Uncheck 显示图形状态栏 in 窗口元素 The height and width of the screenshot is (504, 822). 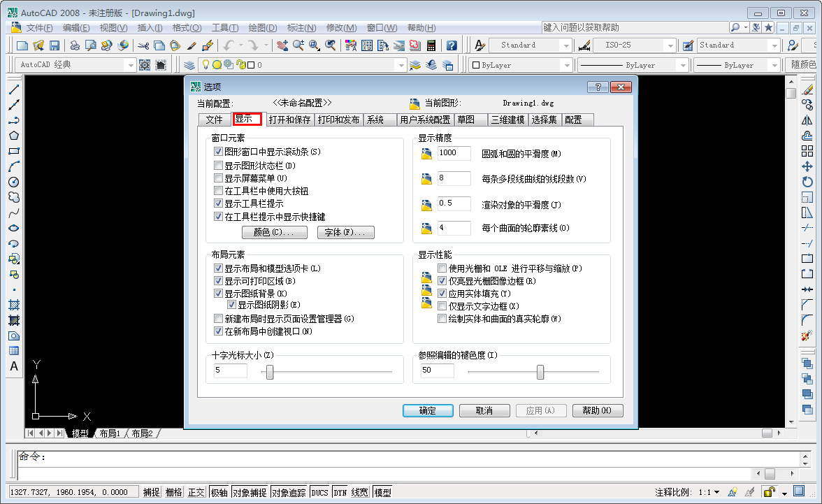(219, 166)
